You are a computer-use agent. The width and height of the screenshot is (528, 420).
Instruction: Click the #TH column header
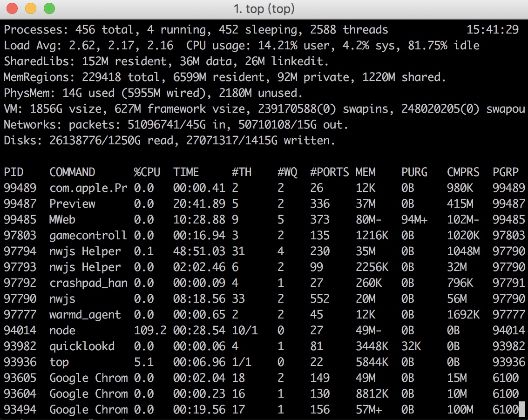coord(242,172)
